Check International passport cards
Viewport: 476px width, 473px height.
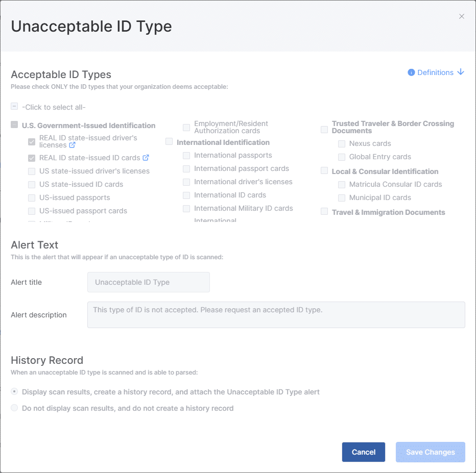pyautogui.click(x=186, y=169)
